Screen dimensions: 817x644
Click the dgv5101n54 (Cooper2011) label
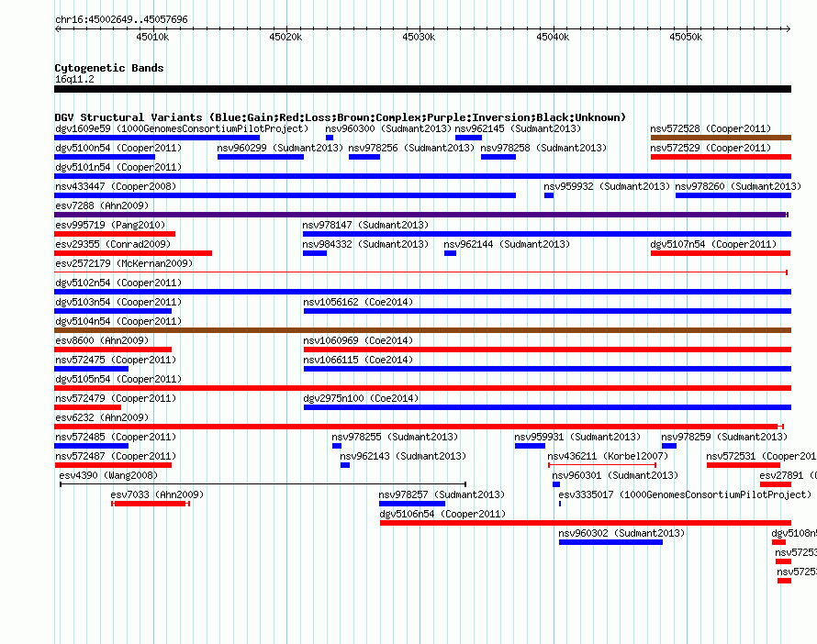point(118,167)
